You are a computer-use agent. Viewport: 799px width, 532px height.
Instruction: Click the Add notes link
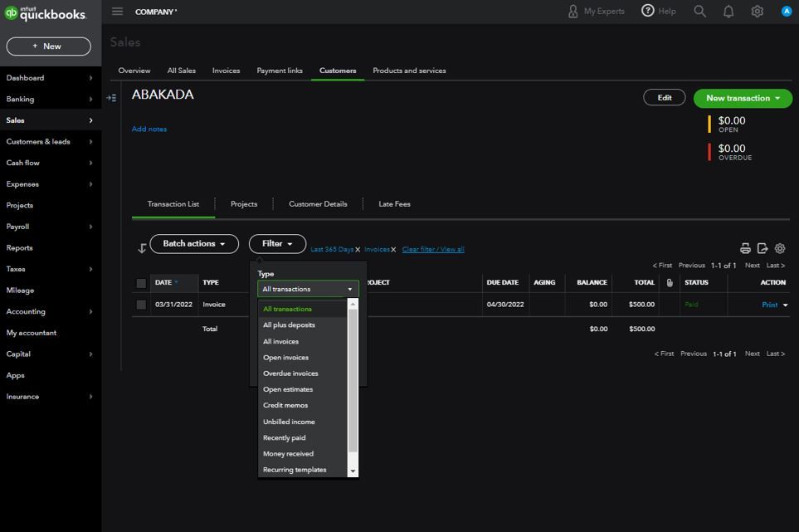click(149, 129)
